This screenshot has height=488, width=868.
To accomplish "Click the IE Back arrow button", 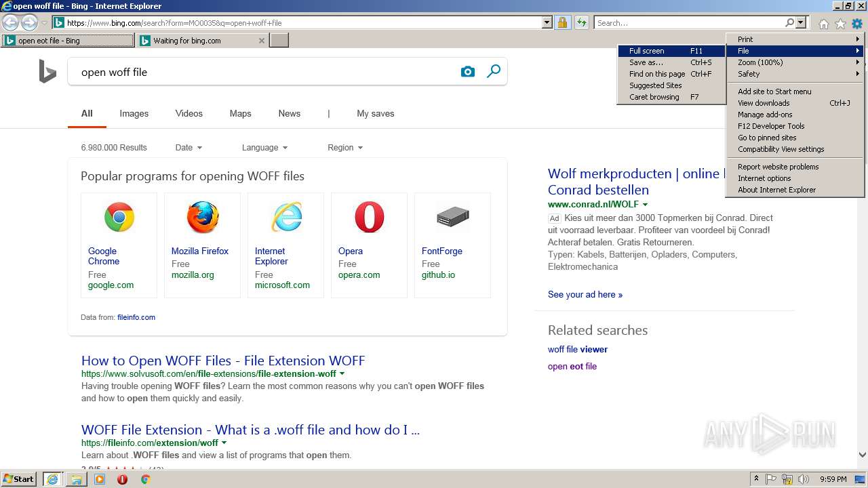I will (x=11, y=23).
